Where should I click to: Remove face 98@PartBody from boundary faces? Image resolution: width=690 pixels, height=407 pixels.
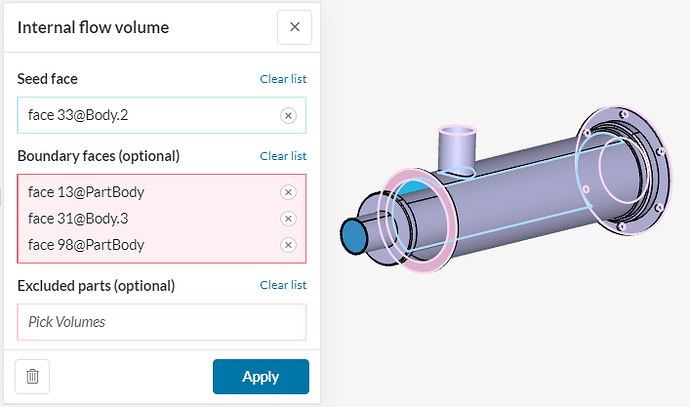click(x=288, y=245)
